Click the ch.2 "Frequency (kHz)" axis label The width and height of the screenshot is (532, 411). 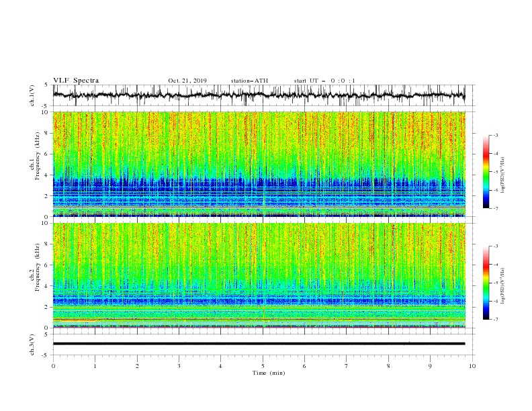(x=38, y=267)
